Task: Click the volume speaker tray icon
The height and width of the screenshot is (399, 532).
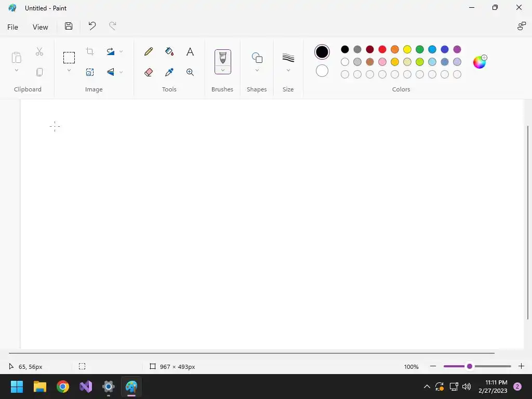Action: (x=467, y=387)
